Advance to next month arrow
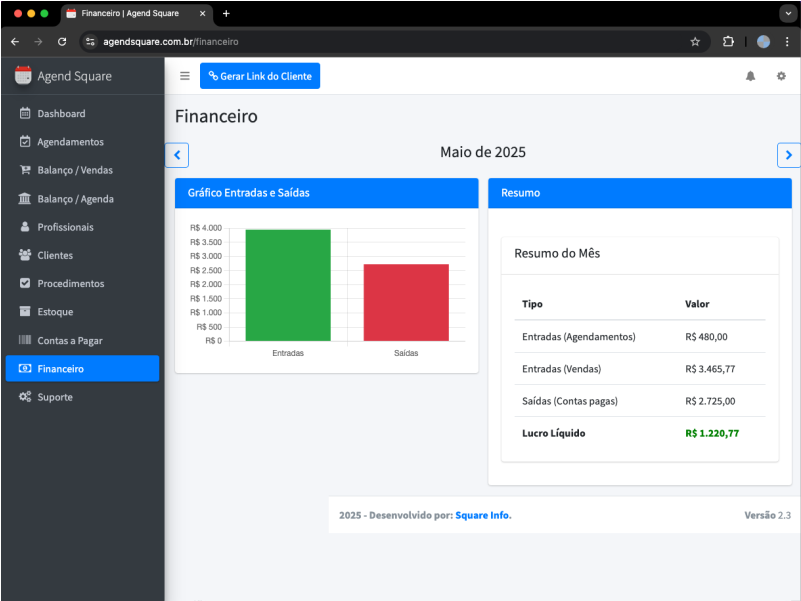The image size is (801, 601). pos(788,155)
